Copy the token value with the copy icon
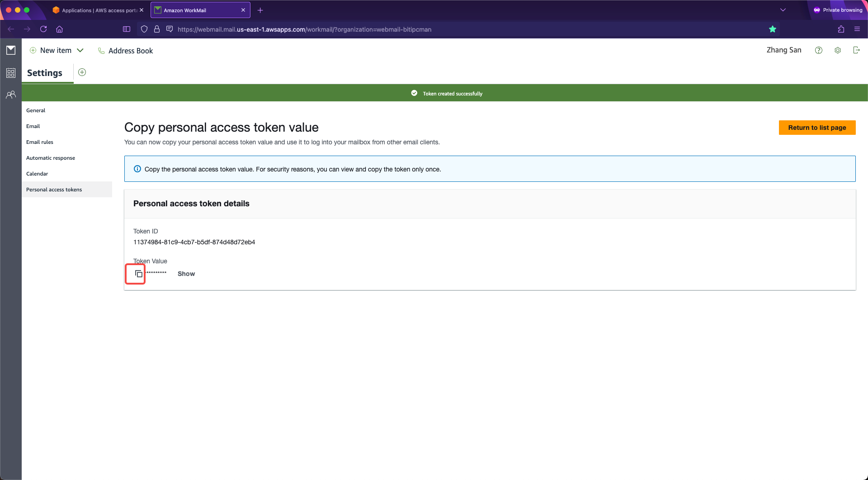 click(139, 274)
